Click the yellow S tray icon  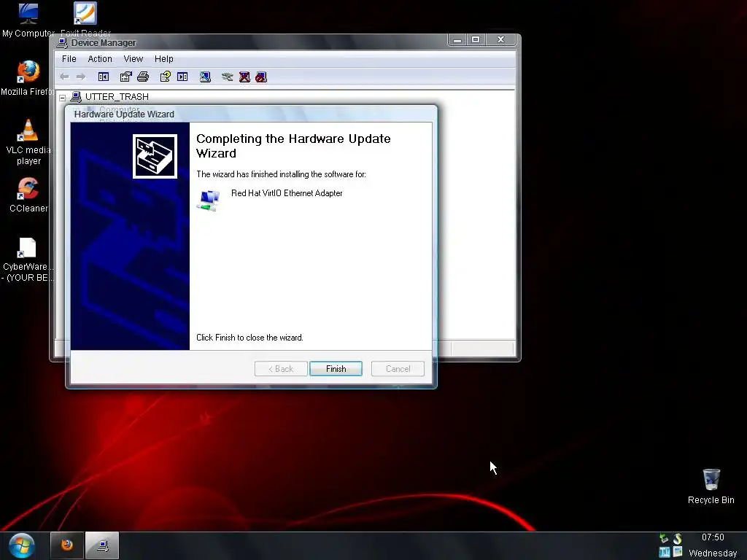click(x=678, y=539)
